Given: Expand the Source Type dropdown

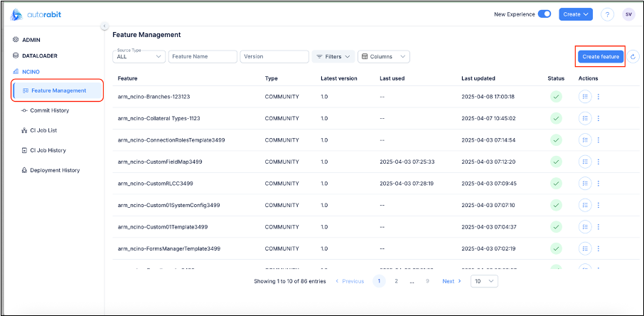Looking at the screenshot, I should click(x=139, y=56).
